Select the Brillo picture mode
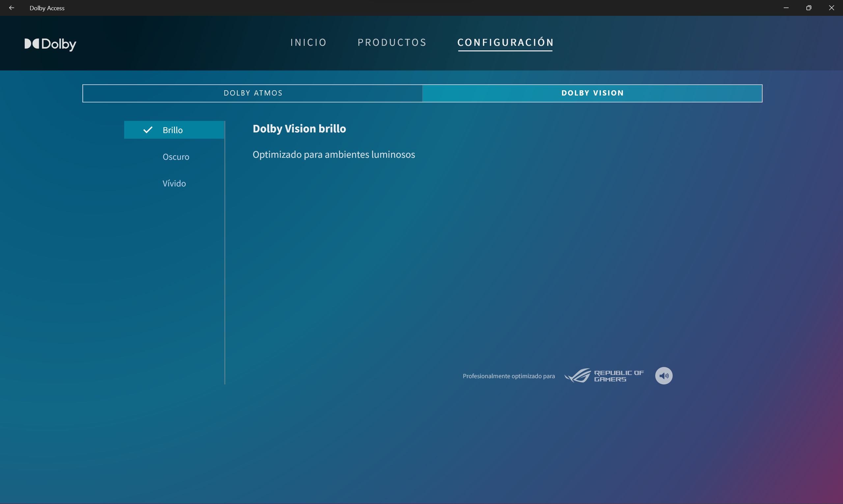843x504 pixels. pyautogui.click(x=173, y=130)
